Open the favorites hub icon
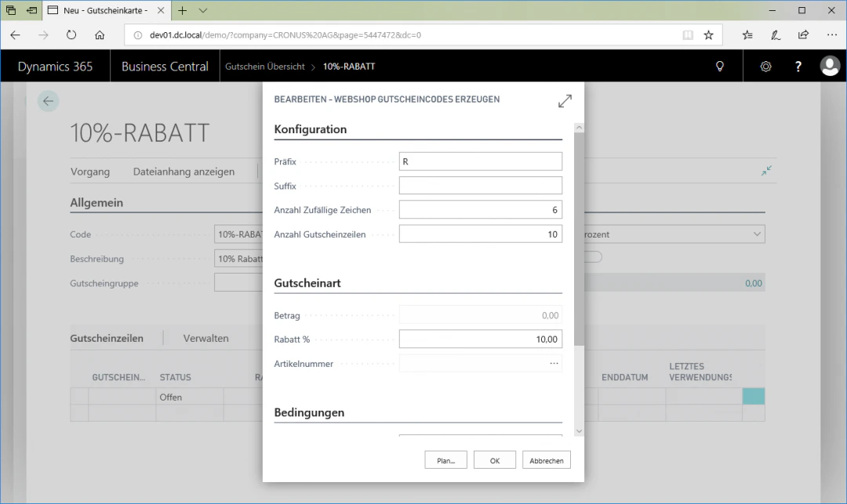 pos(747,35)
